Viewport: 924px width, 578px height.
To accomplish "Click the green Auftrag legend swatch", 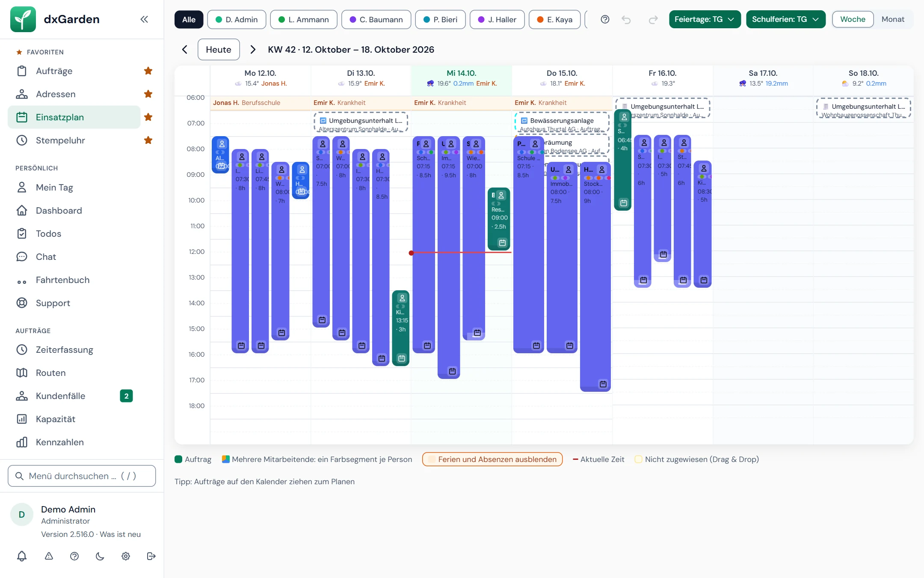I will (178, 459).
